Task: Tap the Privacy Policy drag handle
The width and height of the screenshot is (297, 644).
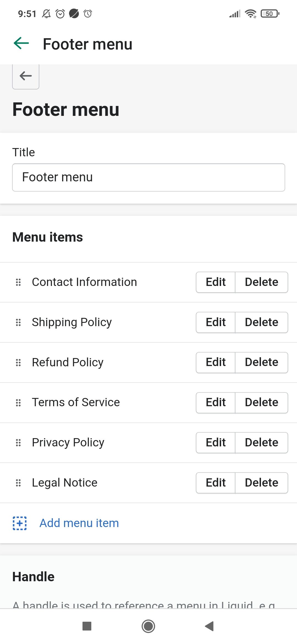Action: [18, 443]
